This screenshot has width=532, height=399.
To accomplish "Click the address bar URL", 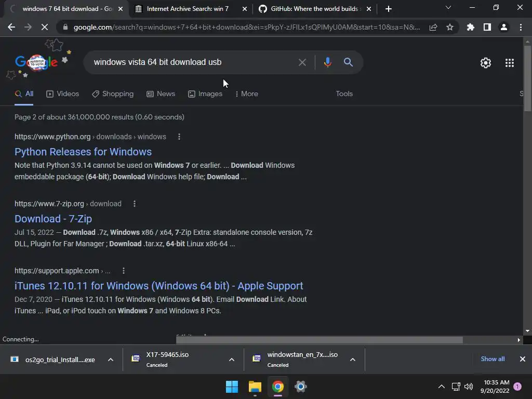I will 247,27.
